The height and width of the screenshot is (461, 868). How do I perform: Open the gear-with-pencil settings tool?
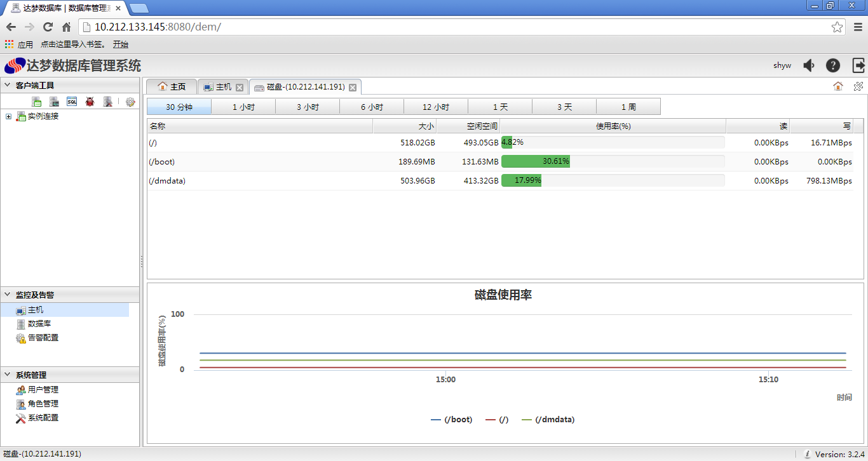click(x=130, y=102)
